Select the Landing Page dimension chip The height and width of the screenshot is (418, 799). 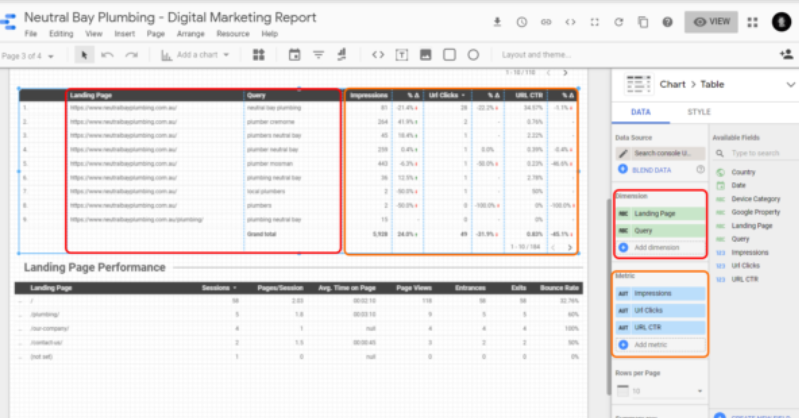(x=660, y=214)
